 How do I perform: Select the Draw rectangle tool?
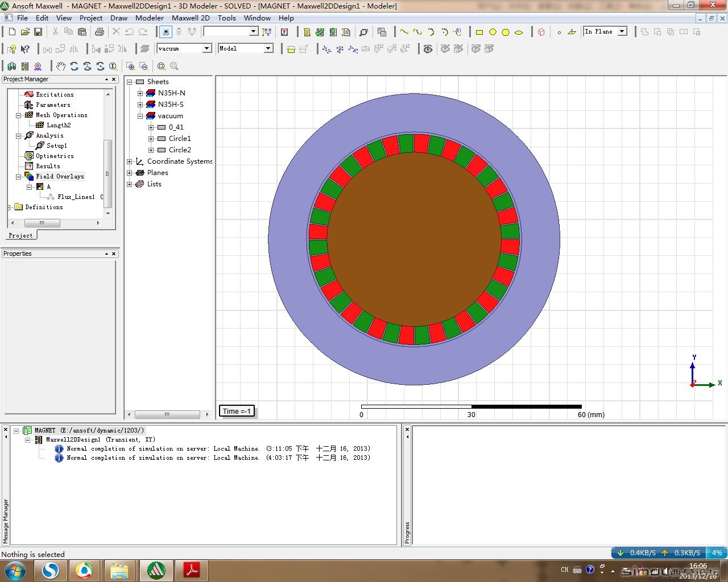479,32
